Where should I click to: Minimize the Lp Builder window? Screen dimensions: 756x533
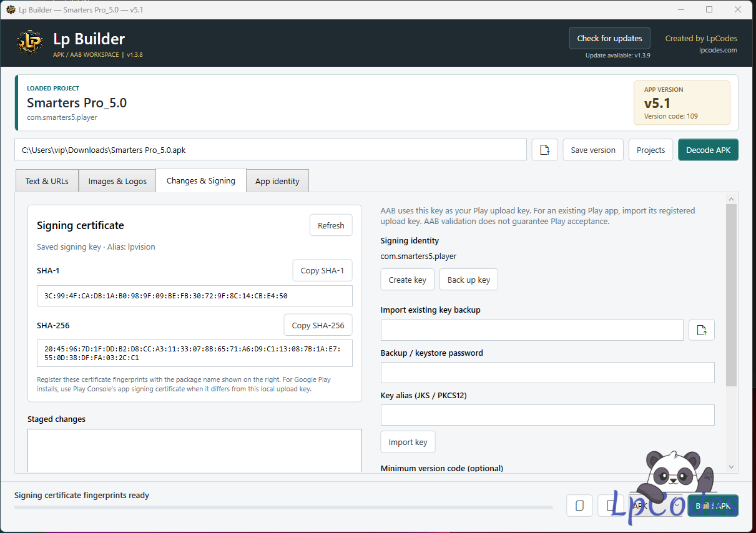coord(680,9)
